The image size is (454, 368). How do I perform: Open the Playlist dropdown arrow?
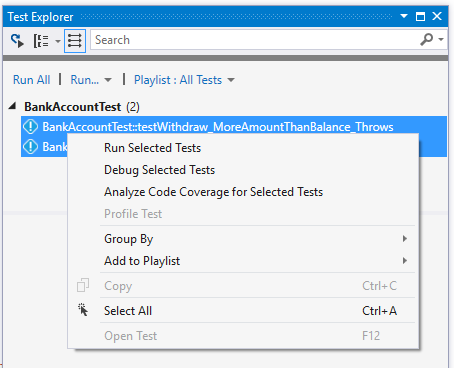point(231,80)
